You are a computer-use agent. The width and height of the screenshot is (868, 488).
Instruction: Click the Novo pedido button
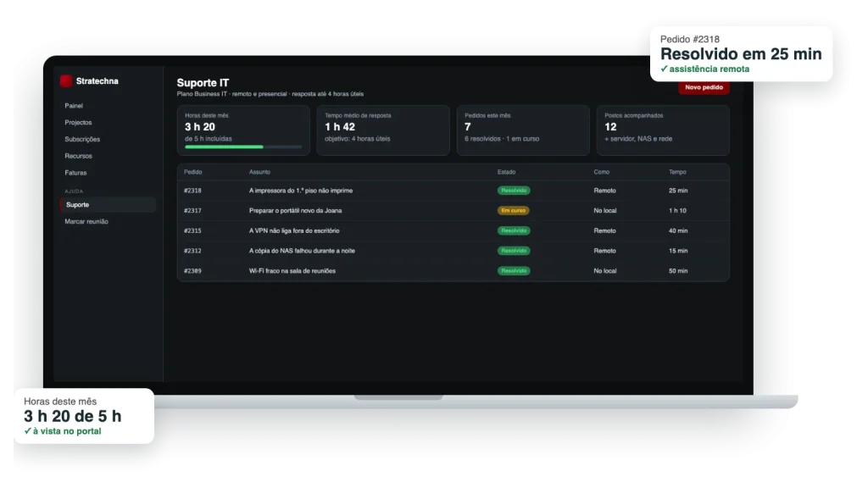pos(704,87)
